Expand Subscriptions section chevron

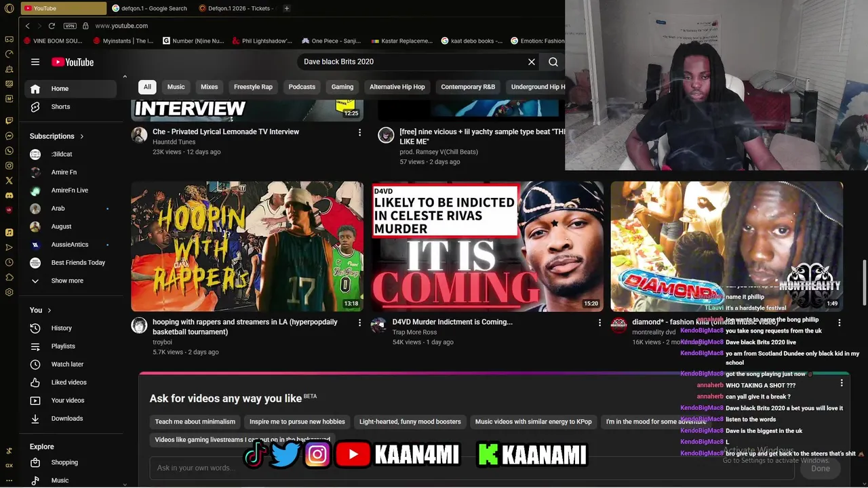pyautogui.click(x=82, y=136)
